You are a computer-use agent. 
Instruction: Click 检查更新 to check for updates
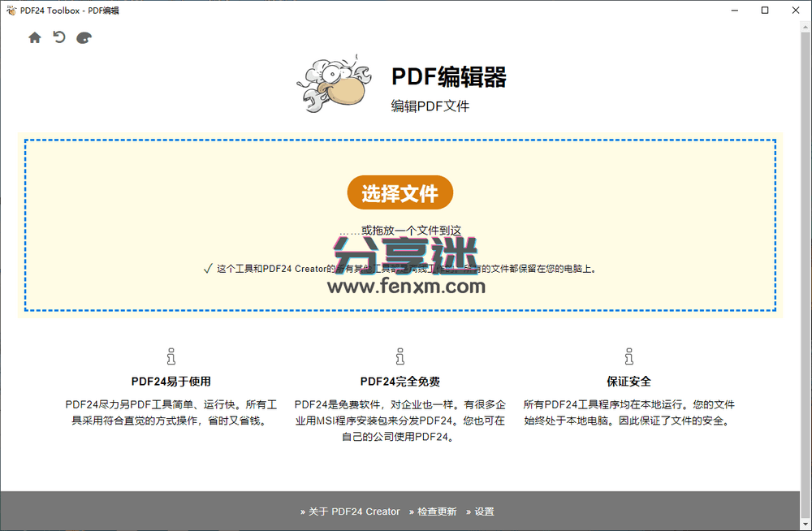tap(435, 512)
